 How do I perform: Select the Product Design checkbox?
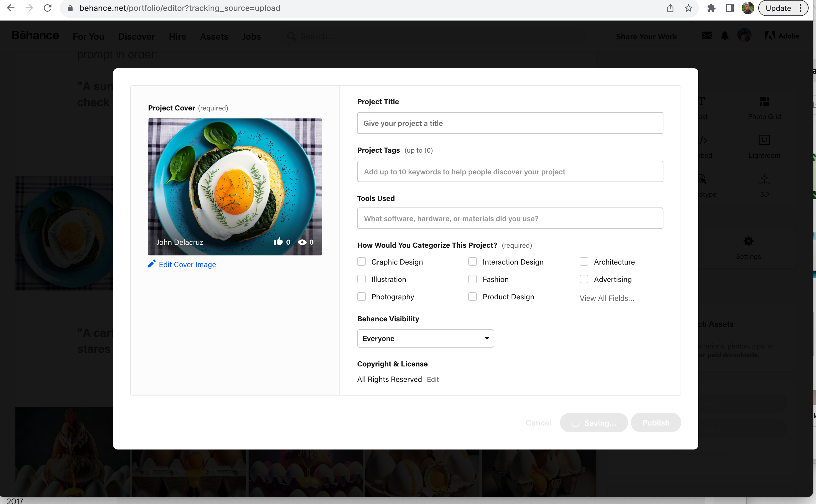[472, 297]
